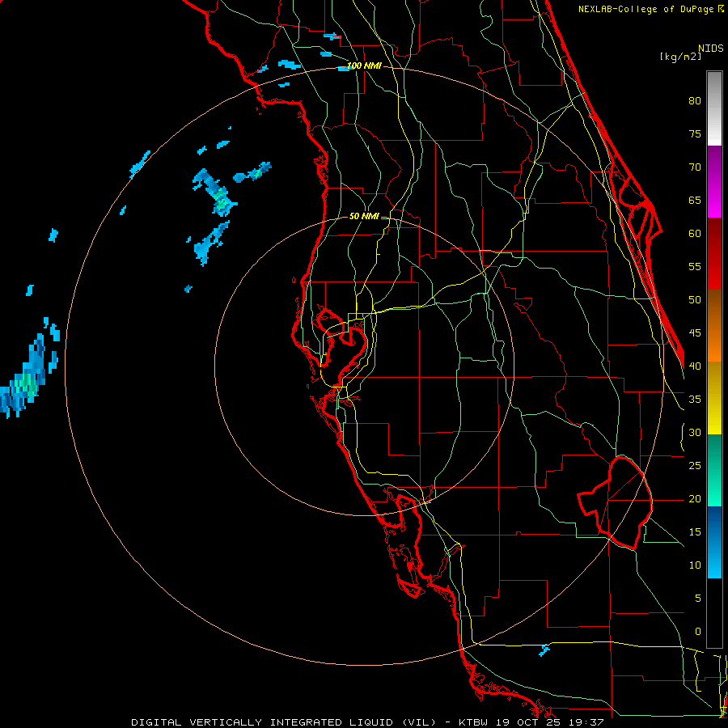Click the 25 value on the scale

click(695, 465)
